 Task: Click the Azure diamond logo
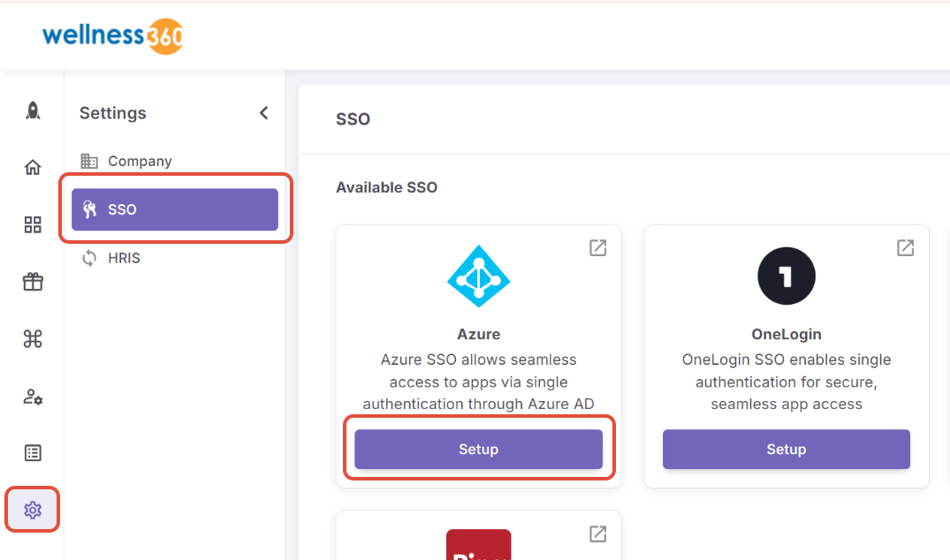(x=479, y=276)
